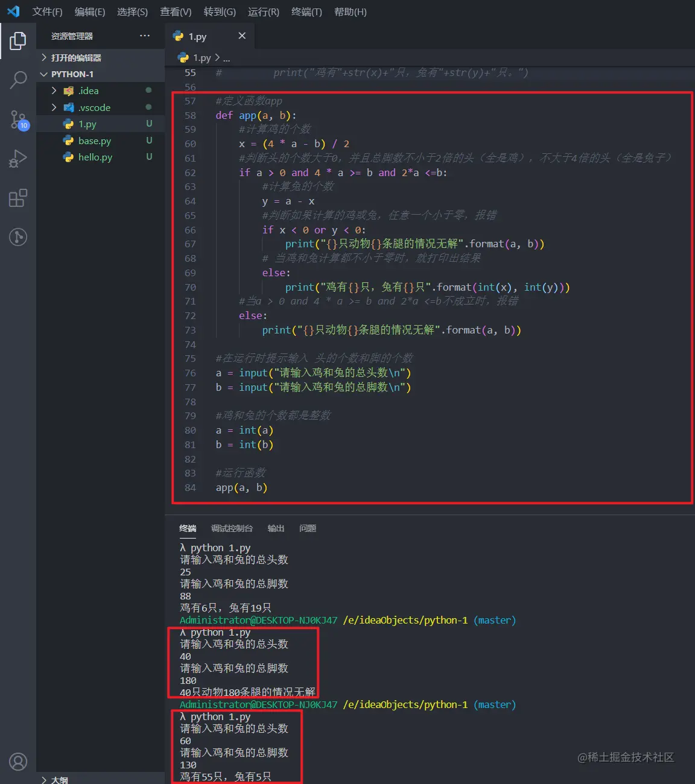This screenshot has height=784, width=695.
Task: Switch to the 问题 panel tab
Action: tap(308, 528)
